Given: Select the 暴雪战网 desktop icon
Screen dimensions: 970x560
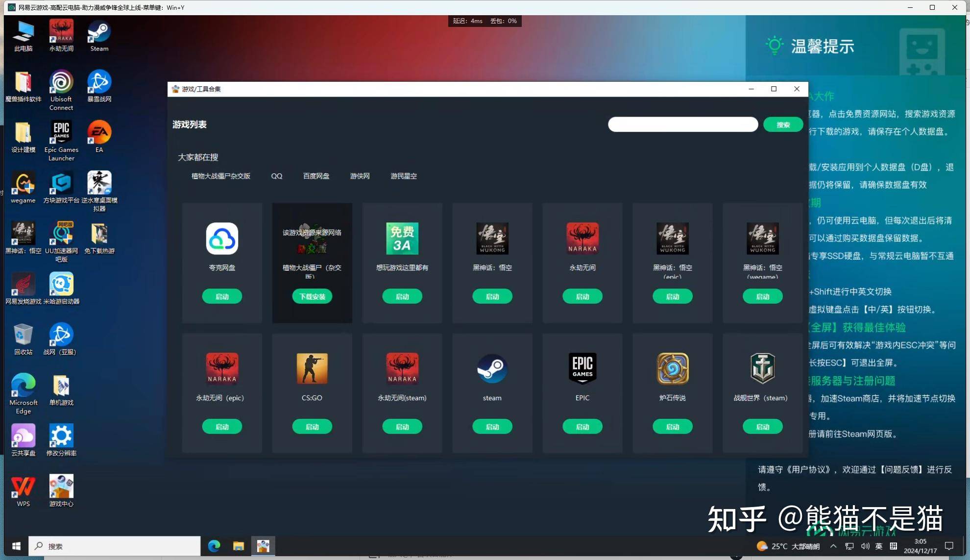Looking at the screenshot, I should [99, 86].
